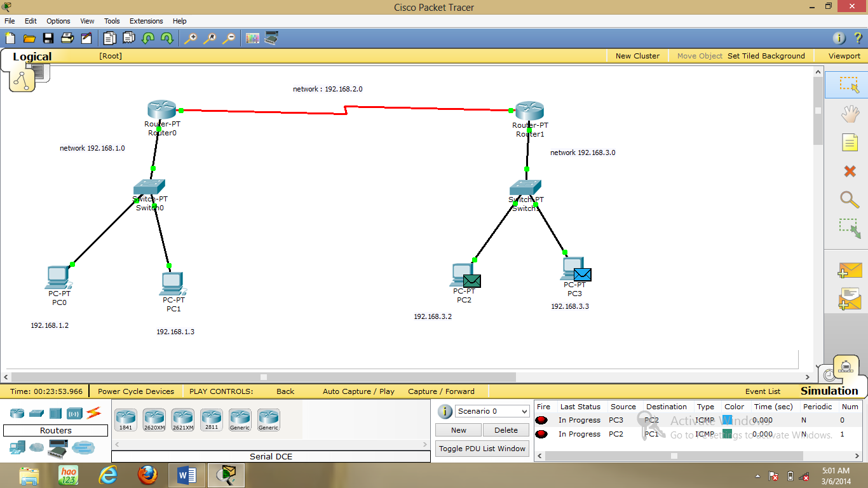Choose the Select tool in the right panel
The image size is (868, 488).
click(850, 85)
